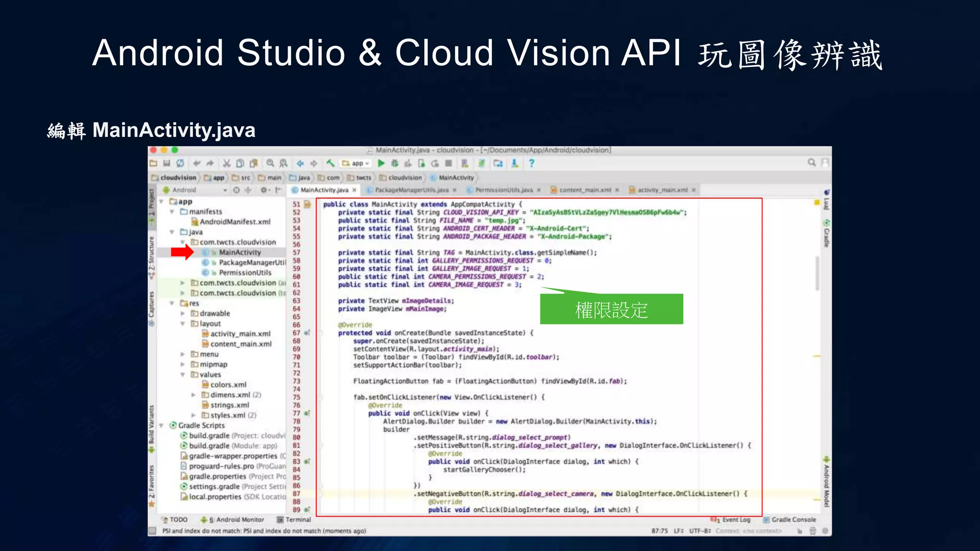
Task: Click the Redo arrow icon
Action: click(x=210, y=163)
